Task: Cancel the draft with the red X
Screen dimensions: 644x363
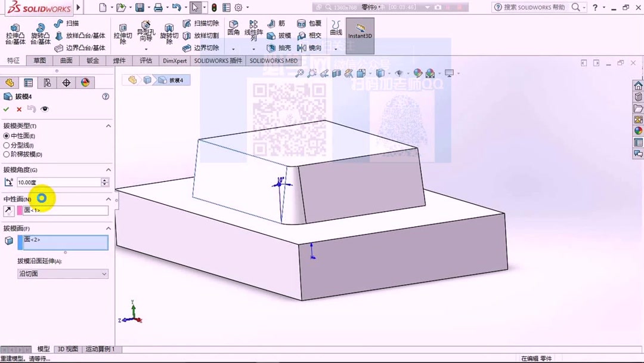Action: pos(18,109)
